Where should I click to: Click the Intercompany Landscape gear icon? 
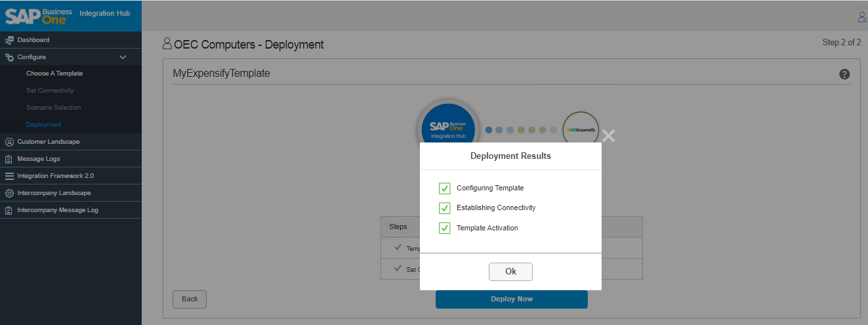tap(9, 193)
